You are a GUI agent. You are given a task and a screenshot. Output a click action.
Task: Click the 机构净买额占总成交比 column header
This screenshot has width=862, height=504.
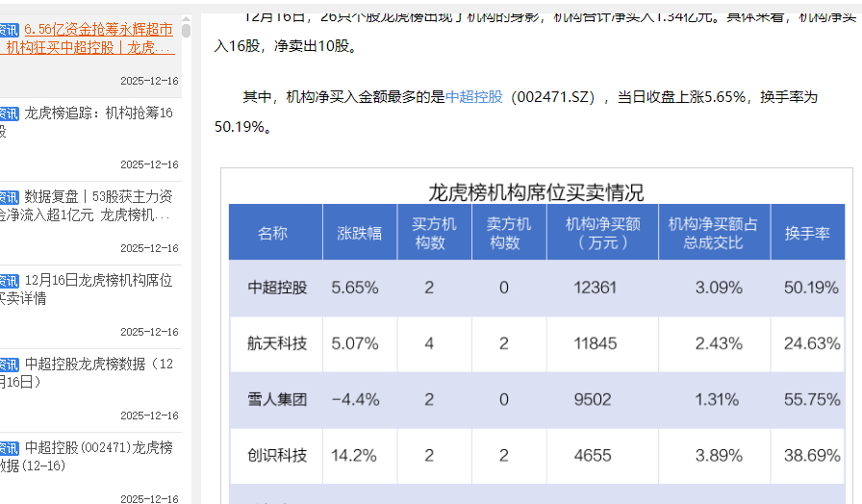[x=713, y=233]
